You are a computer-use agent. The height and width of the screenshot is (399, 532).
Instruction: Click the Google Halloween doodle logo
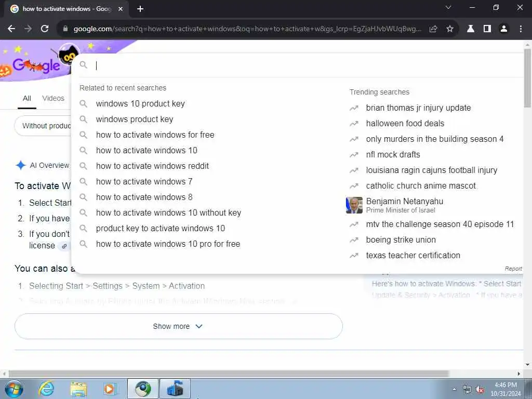click(x=37, y=63)
